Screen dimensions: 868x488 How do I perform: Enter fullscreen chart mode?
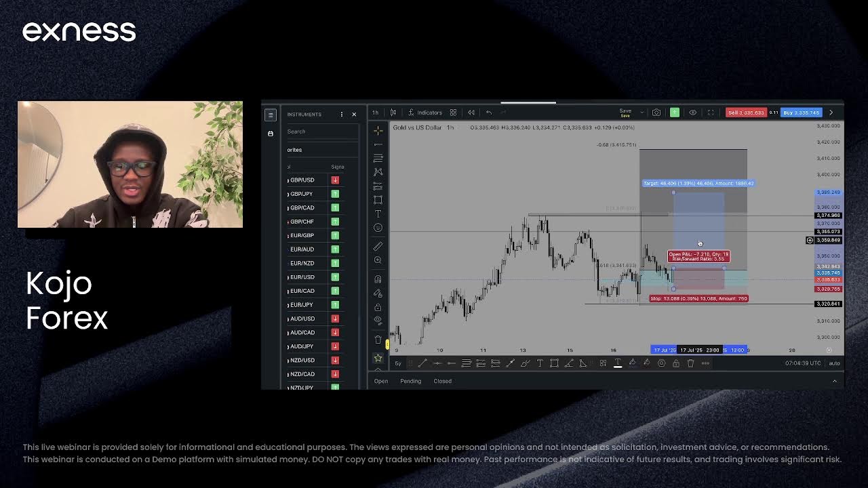coord(711,113)
